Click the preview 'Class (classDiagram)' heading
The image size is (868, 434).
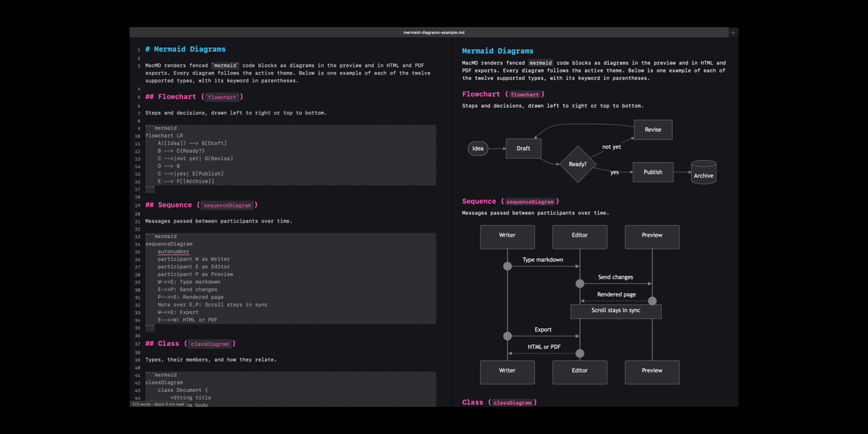[x=499, y=402]
